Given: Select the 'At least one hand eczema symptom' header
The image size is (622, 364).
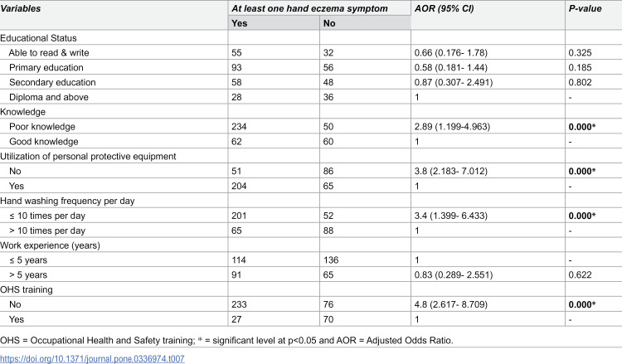Looking at the screenshot, I should coord(309,9).
